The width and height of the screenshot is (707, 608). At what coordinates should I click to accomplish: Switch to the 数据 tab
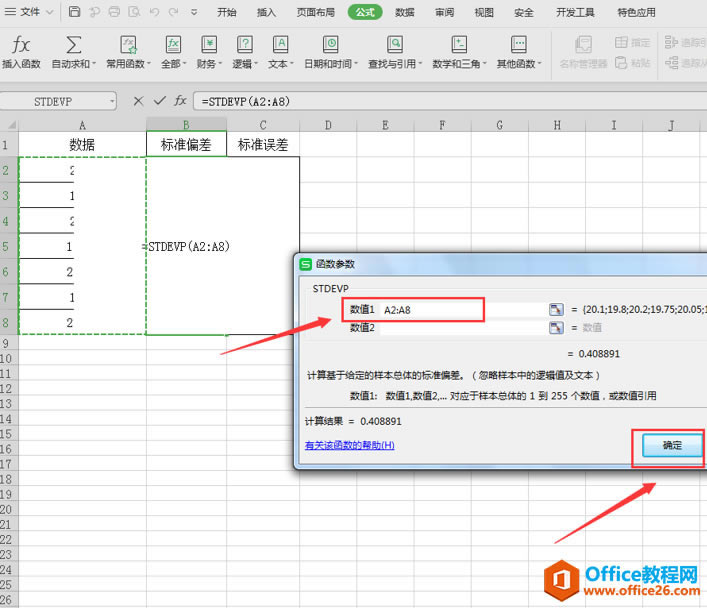click(x=404, y=12)
